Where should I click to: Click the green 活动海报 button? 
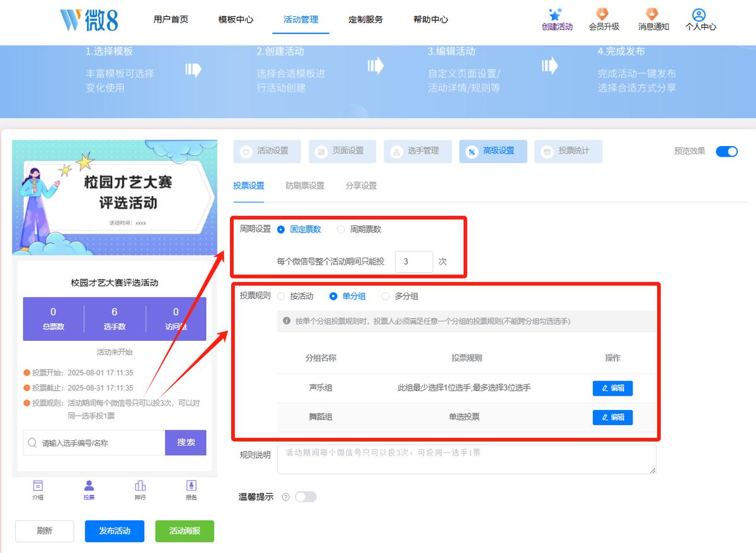coord(185,531)
